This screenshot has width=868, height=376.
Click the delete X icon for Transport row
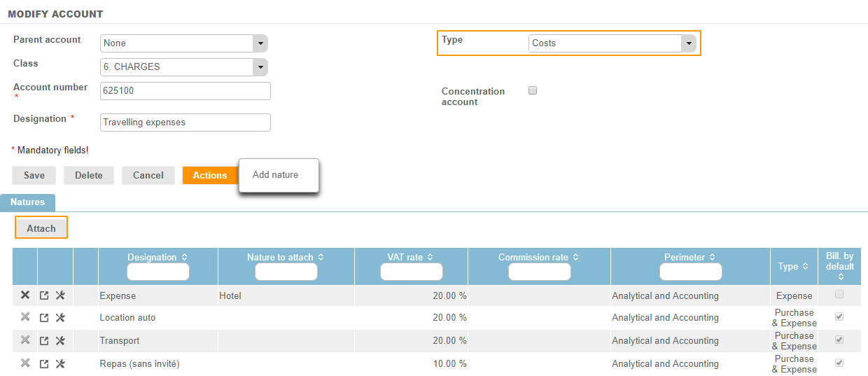click(25, 340)
